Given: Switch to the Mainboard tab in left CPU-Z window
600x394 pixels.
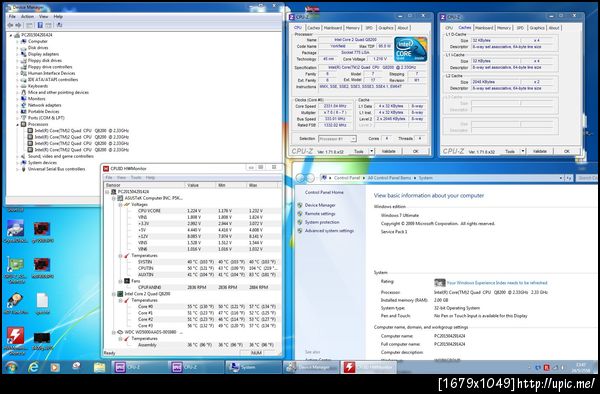Looking at the screenshot, I should (333, 28).
